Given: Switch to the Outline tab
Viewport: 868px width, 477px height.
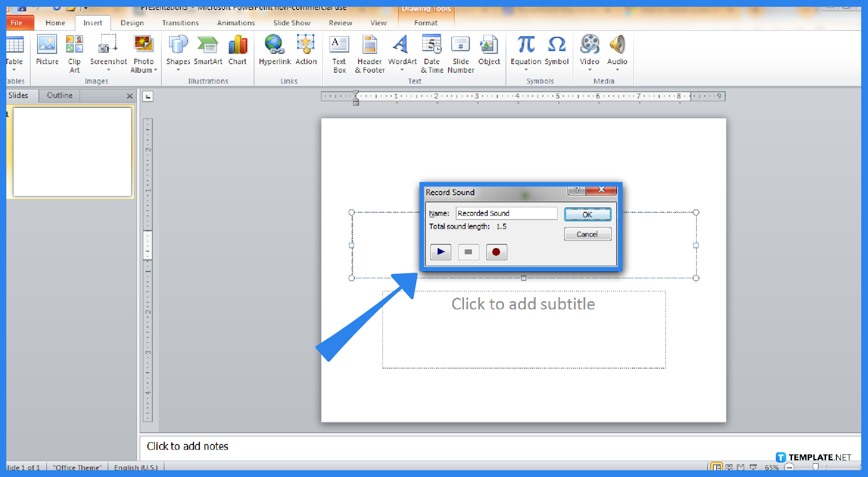Looking at the screenshot, I should coord(59,95).
